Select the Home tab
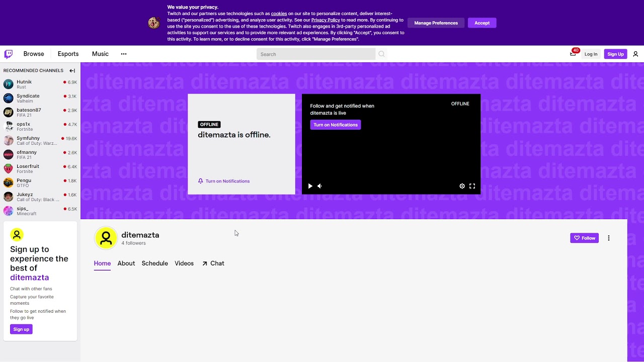Viewport: 644px width, 362px height. [102, 263]
